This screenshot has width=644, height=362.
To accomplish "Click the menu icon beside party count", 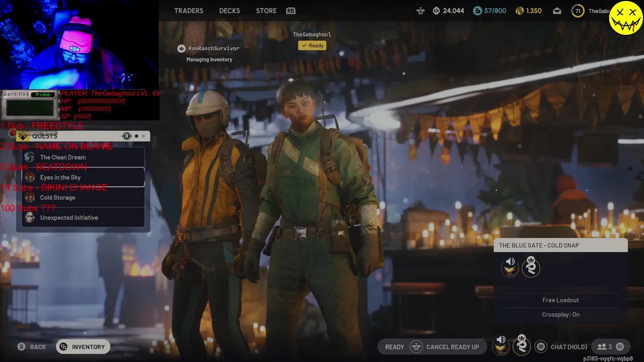I will (620, 346).
